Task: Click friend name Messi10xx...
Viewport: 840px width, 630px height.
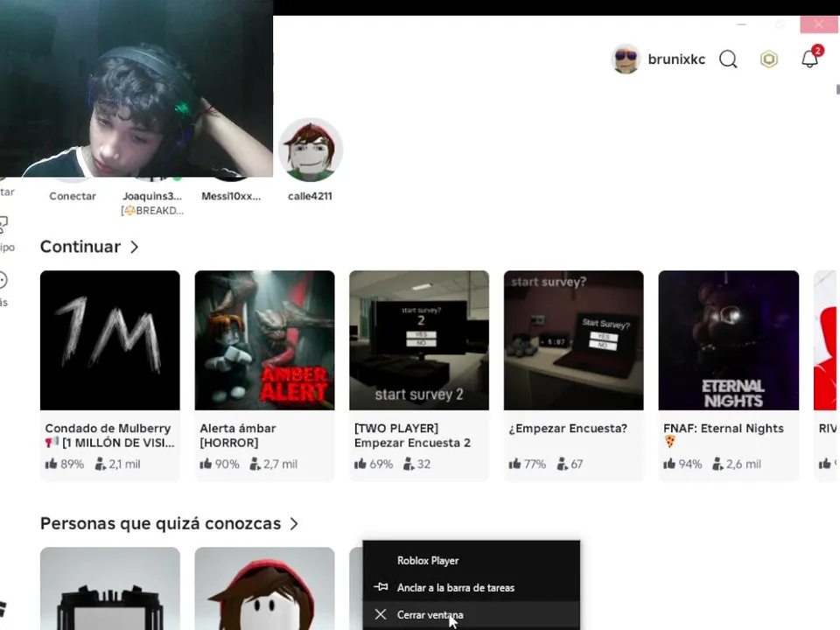Action: pos(231,196)
